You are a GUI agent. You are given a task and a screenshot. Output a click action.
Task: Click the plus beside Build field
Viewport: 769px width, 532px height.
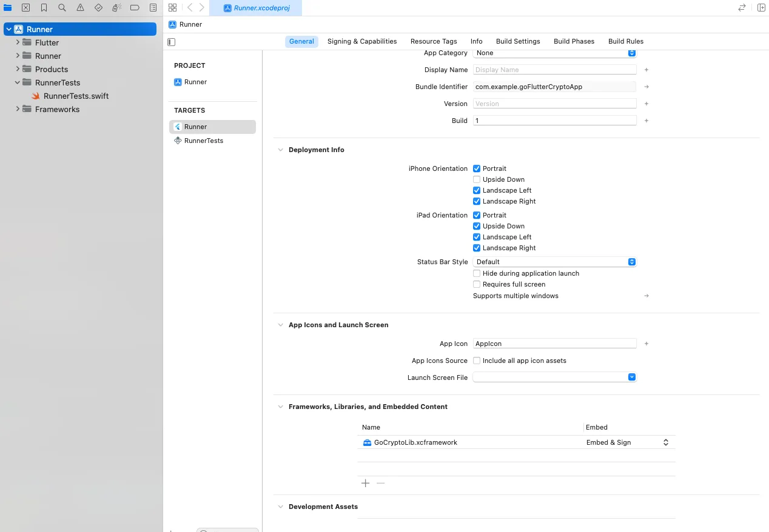click(646, 121)
